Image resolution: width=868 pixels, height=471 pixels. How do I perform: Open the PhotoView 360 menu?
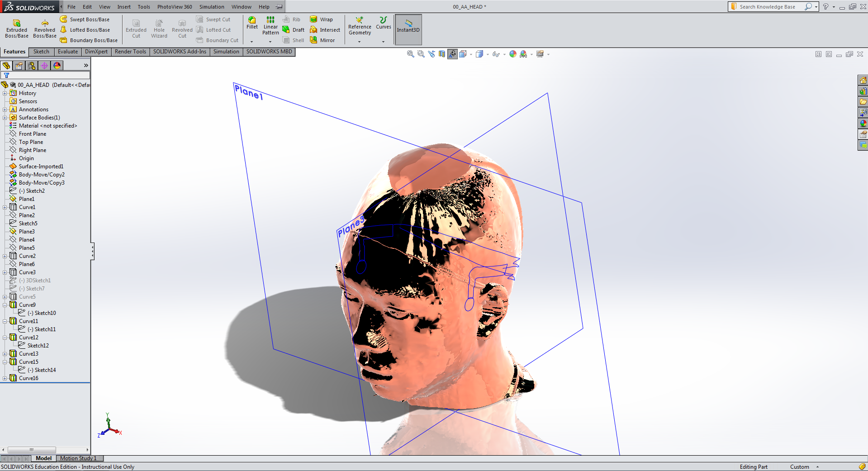point(175,7)
